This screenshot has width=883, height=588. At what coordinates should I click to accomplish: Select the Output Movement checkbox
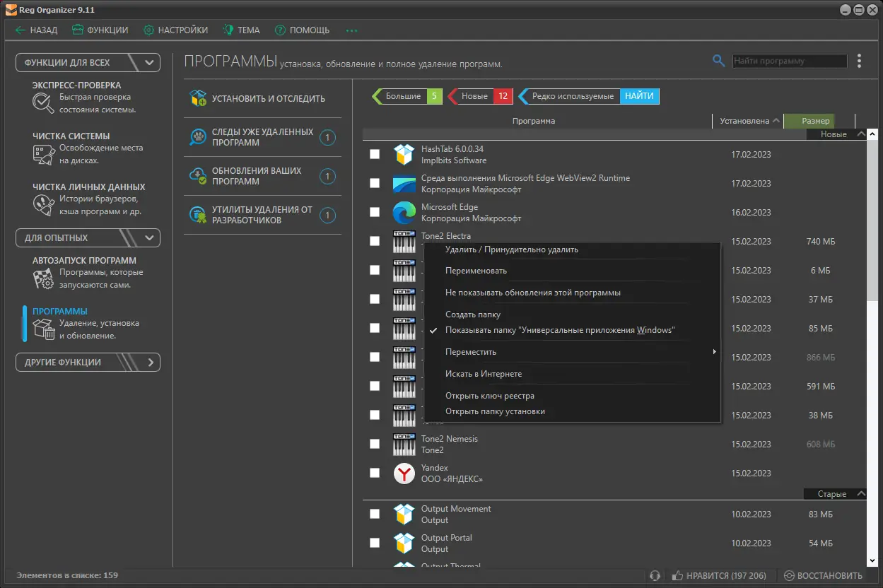(x=375, y=514)
